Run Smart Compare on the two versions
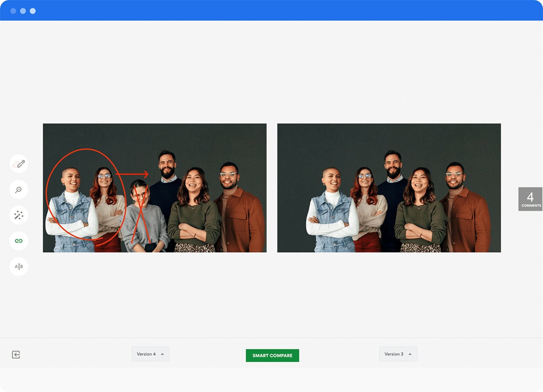 [272, 355]
